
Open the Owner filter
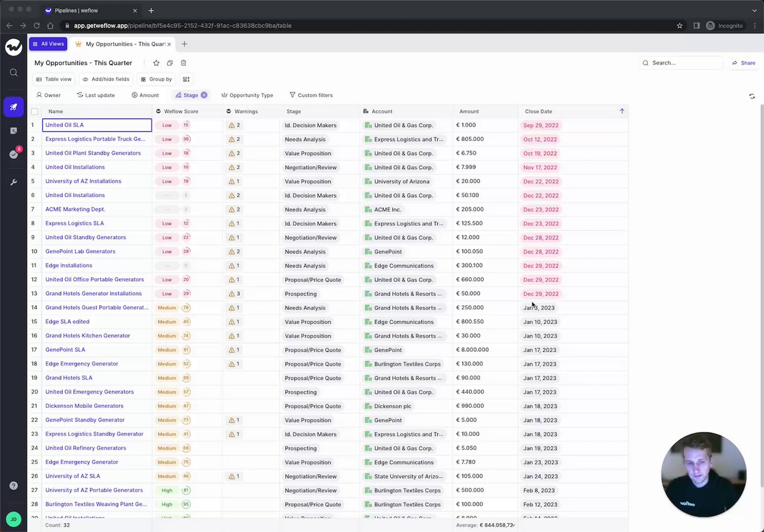[x=48, y=95]
